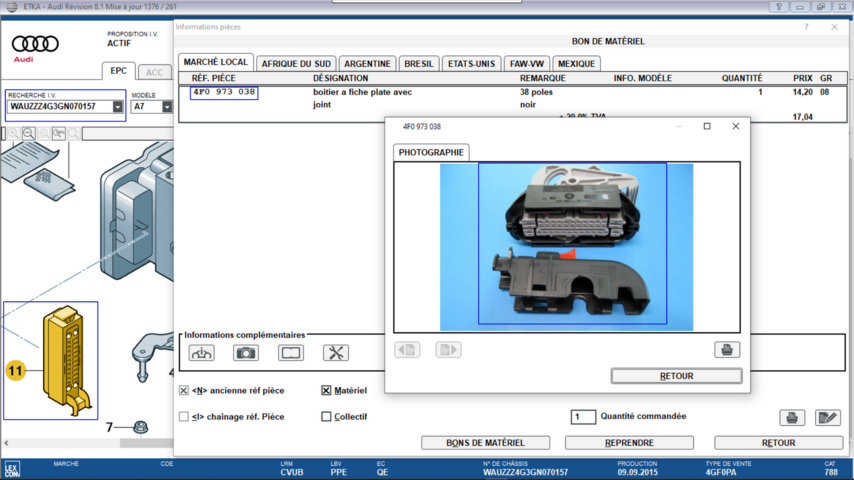Click the LEX COM icon in status bar
The height and width of the screenshot is (480, 854).
[11, 469]
